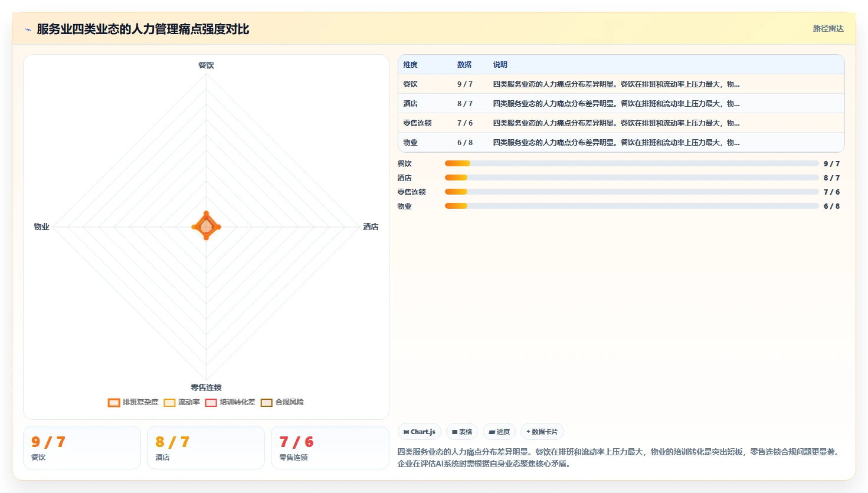Viewport: 868px width, 493px height.
Task: Click the 物业 axis label on the radar chart
Action: click(41, 226)
